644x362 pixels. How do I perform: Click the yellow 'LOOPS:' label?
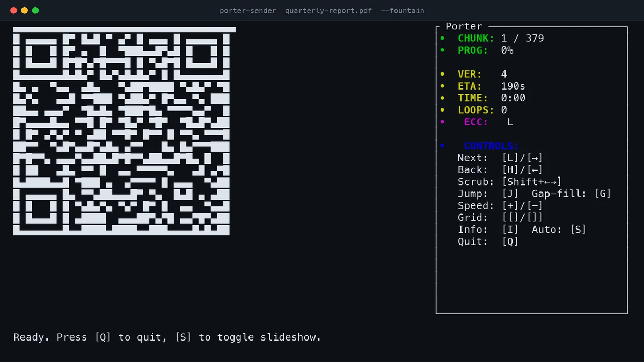pyautogui.click(x=476, y=110)
